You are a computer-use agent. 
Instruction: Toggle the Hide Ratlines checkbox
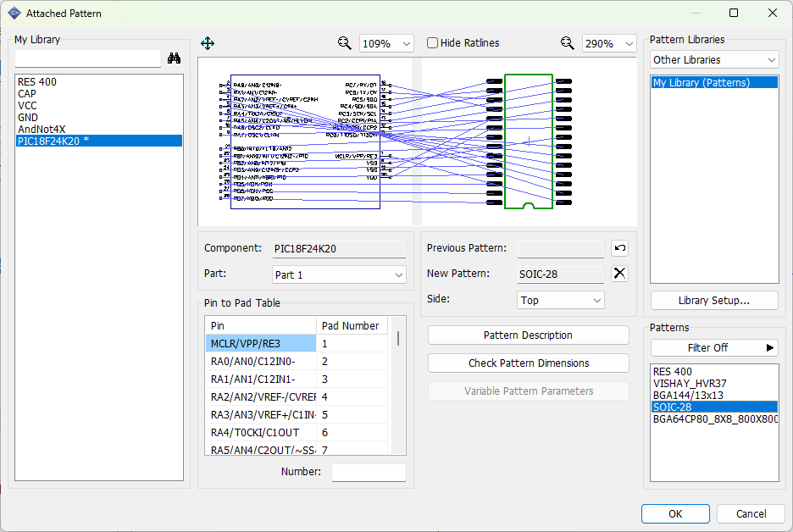[x=432, y=43]
